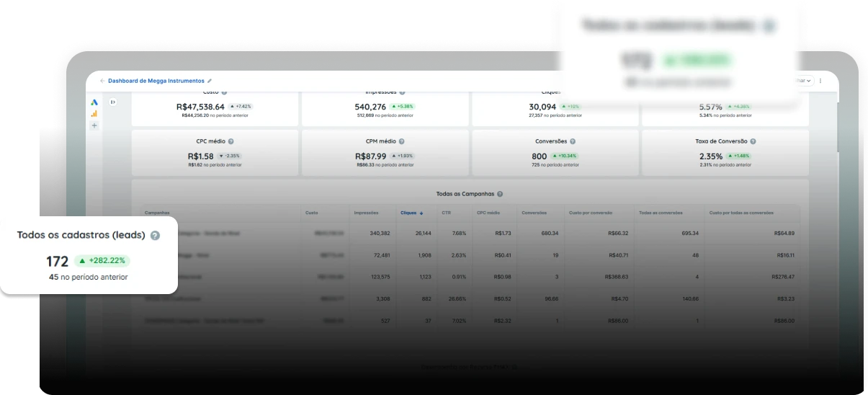Expand the side panel toggle arrow
This screenshot has width=868, height=395.
pos(113,102)
